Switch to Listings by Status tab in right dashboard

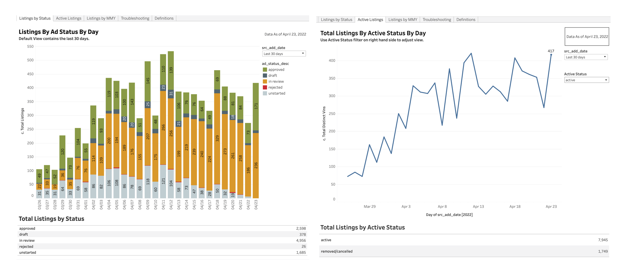(336, 20)
